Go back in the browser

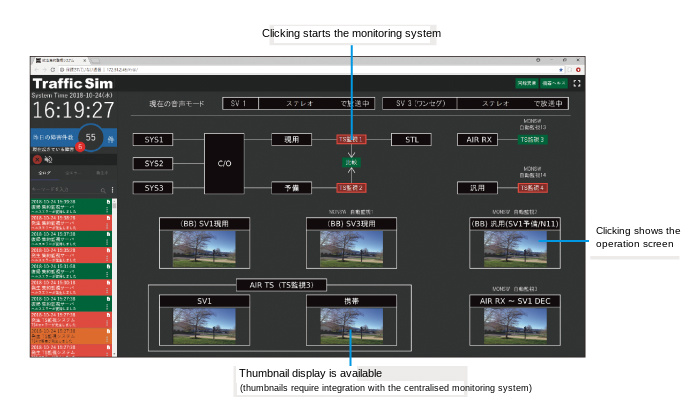click(36, 70)
